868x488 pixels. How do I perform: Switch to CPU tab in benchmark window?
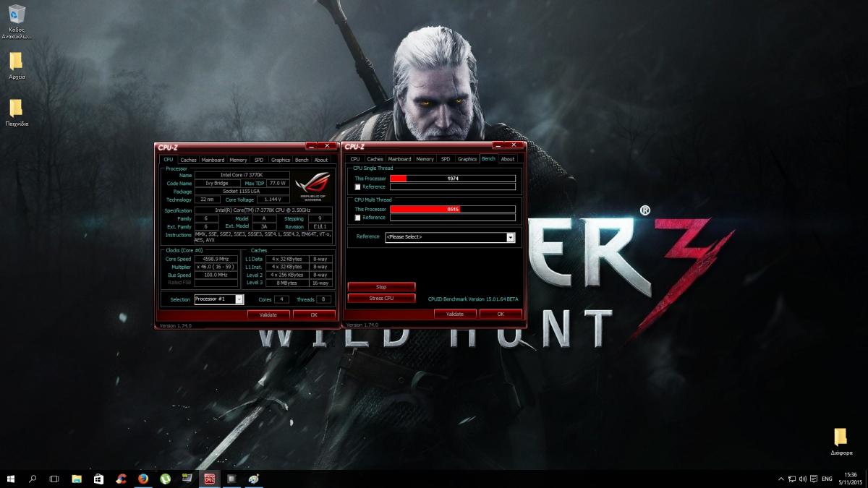pos(354,159)
